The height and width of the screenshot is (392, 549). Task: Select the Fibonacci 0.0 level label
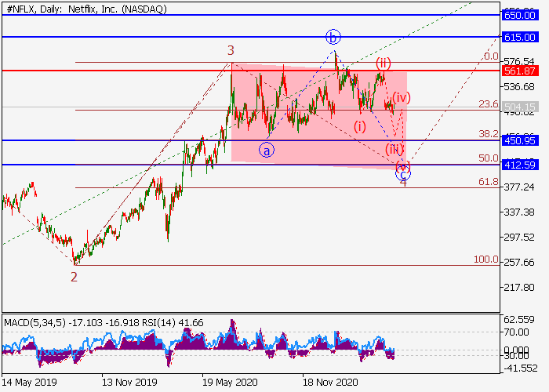tap(491, 56)
